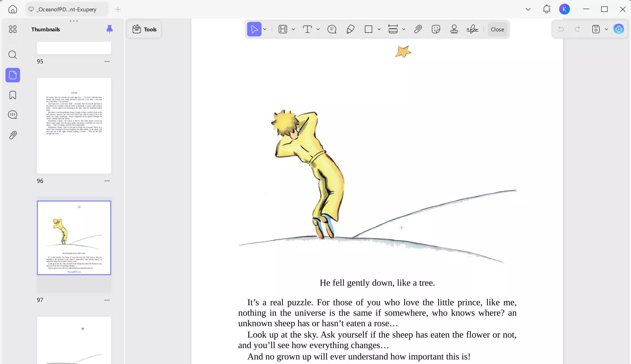The height and width of the screenshot is (364, 631).
Task: Open the Sticker tool
Action: (436, 29)
